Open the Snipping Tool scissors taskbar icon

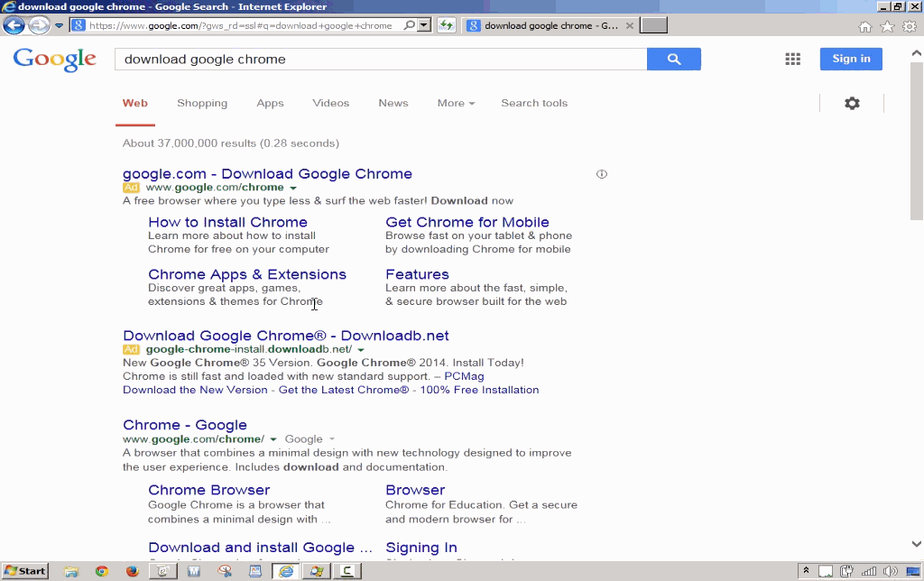(x=225, y=571)
